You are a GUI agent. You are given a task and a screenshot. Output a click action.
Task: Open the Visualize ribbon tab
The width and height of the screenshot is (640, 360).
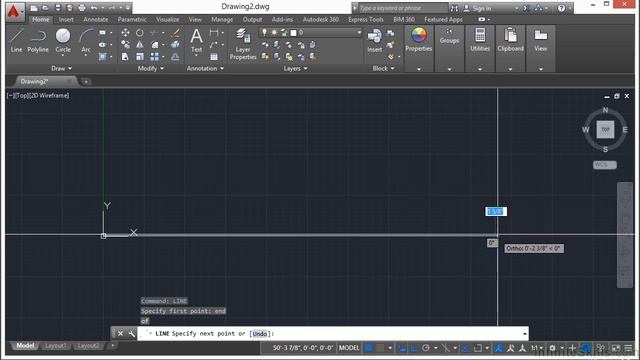point(167,20)
